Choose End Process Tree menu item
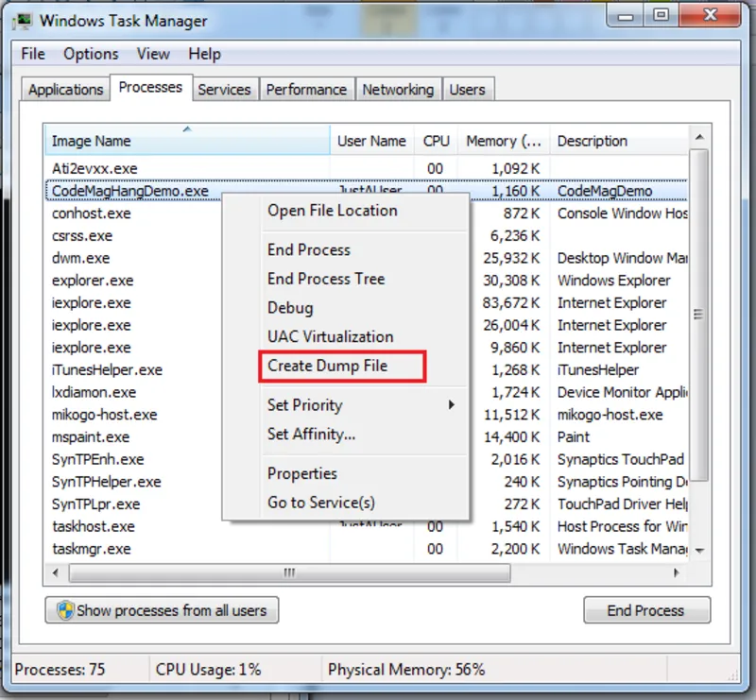Screen dimensions: 756x700 pyautogui.click(x=326, y=279)
